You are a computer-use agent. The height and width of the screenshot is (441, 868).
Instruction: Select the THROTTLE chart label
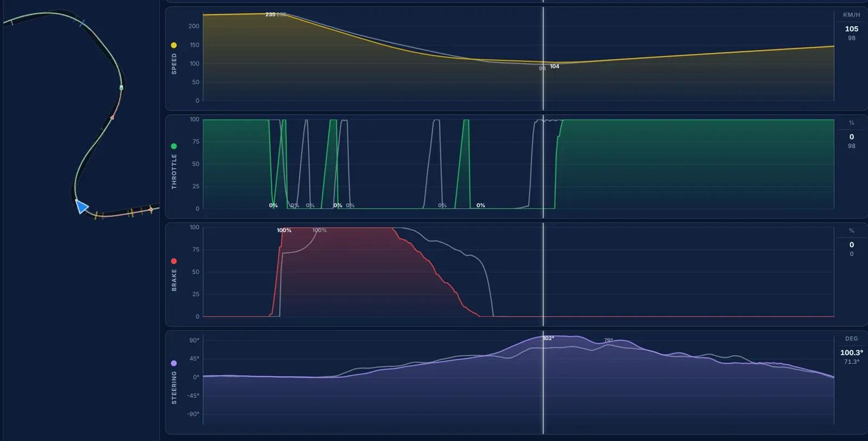click(174, 171)
